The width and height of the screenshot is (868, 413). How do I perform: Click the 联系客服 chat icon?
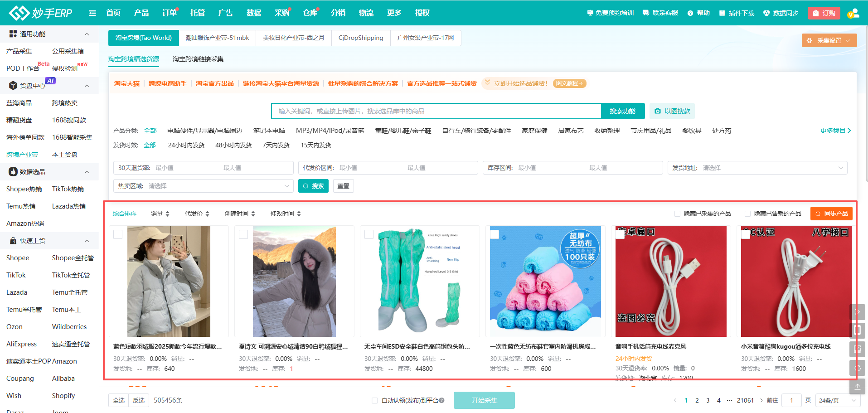[x=646, y=13]
